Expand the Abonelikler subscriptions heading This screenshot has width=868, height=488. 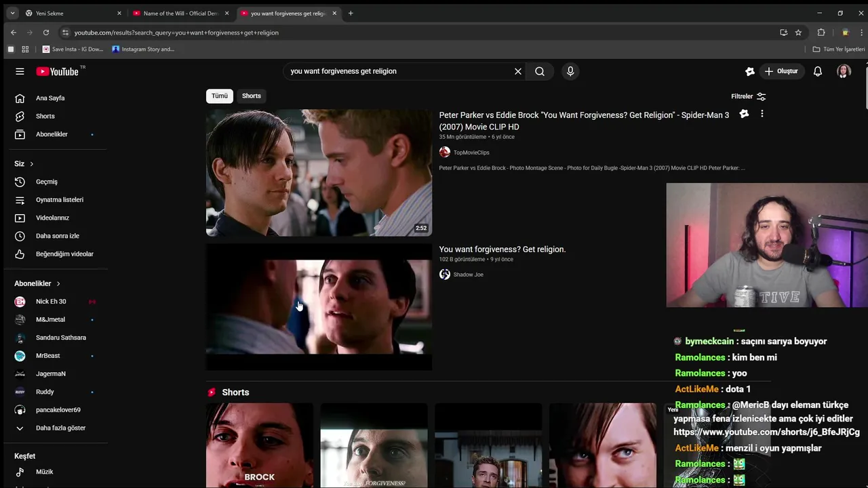(37, 283)
